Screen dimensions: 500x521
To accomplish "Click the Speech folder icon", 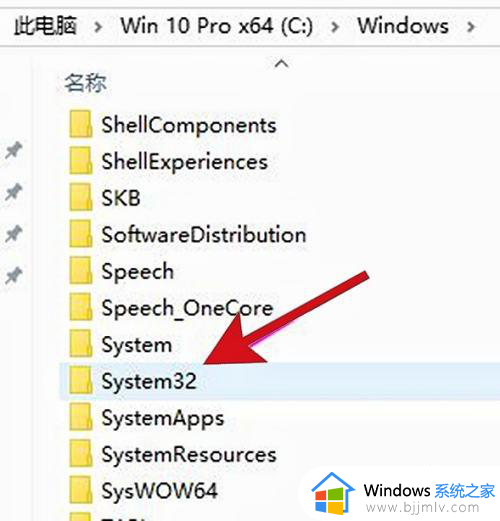I will tap(81, 271).
